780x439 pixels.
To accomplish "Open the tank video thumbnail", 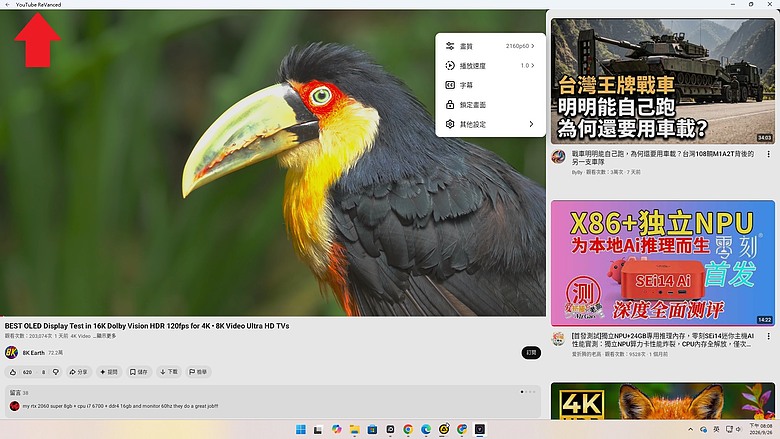I will pos(663,82).
